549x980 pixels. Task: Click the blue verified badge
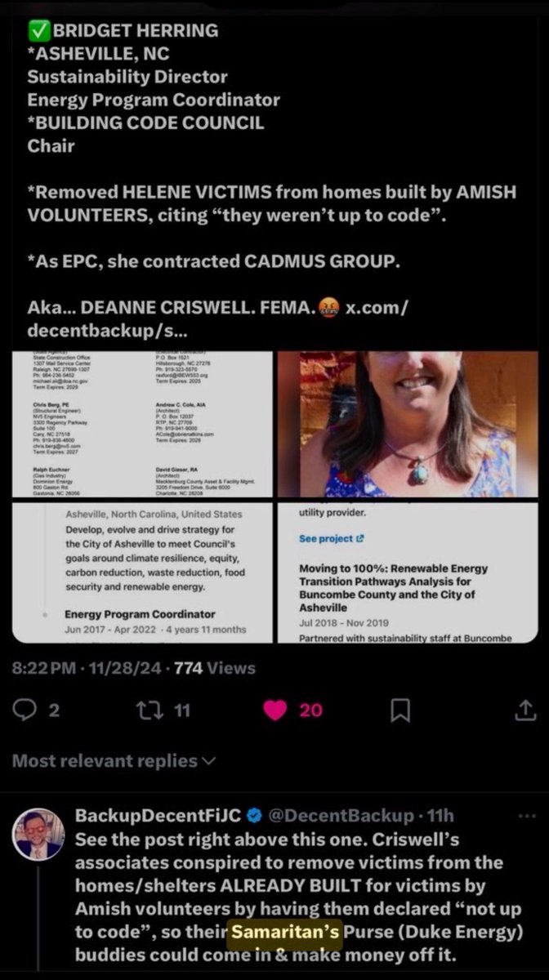coord(254,815)
